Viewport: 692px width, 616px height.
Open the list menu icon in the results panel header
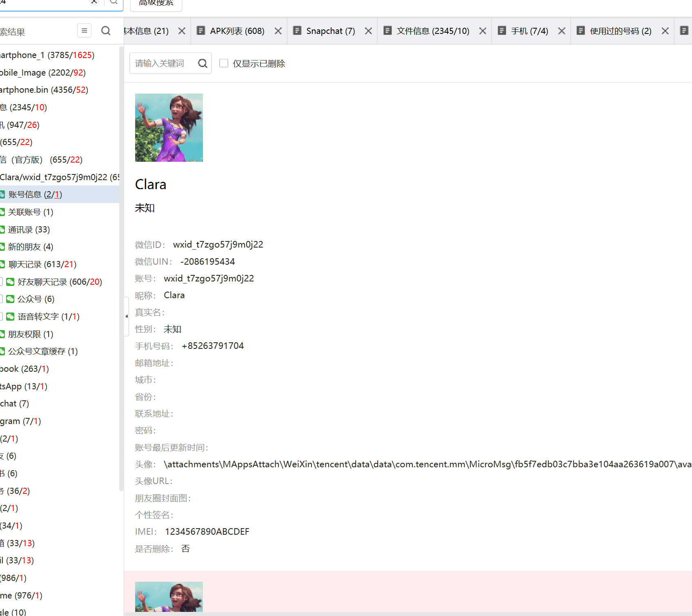pos(85,31)
